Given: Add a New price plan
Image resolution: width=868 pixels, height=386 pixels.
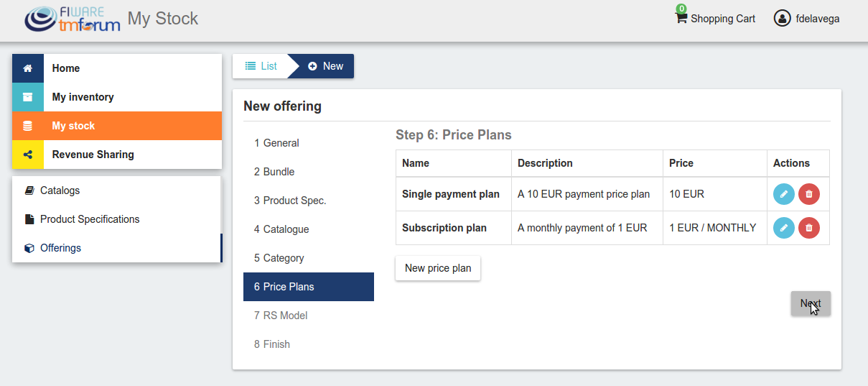Looking at the screenshot, I should tap(438, 268).
